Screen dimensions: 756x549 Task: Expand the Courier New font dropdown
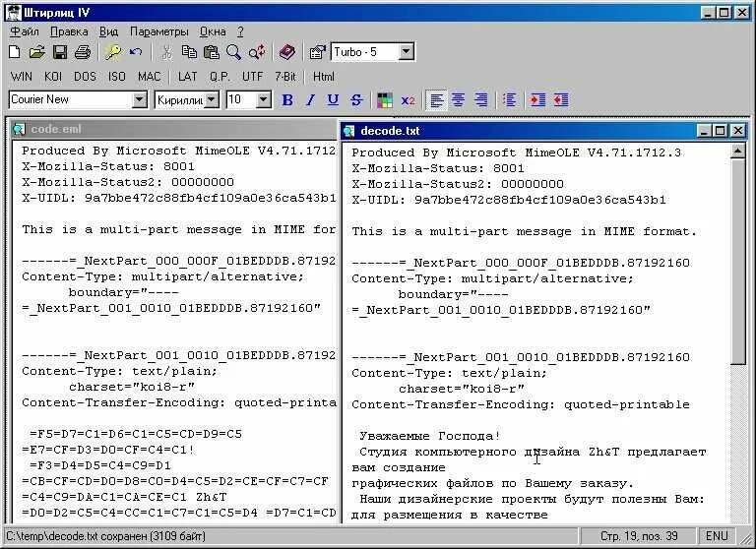click(139, 99)
